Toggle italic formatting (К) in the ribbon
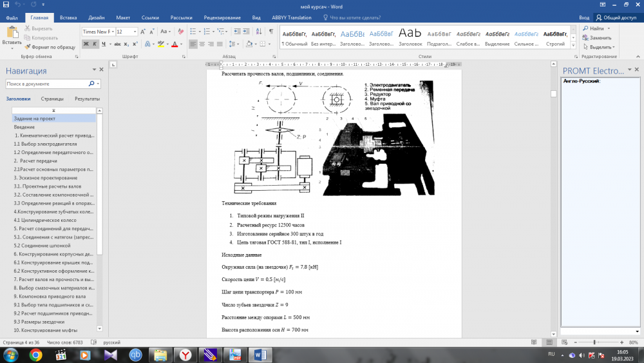Image resolution: width=644 pixels, height=363 pixels. 95,44
